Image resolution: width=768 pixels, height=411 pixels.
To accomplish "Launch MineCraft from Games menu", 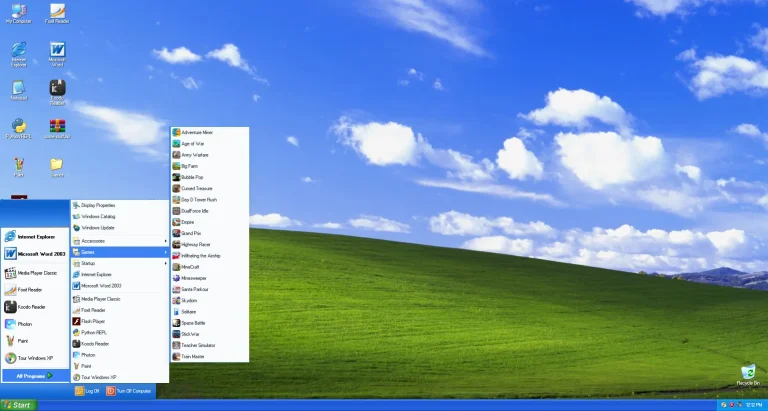I will coord(210,267).
